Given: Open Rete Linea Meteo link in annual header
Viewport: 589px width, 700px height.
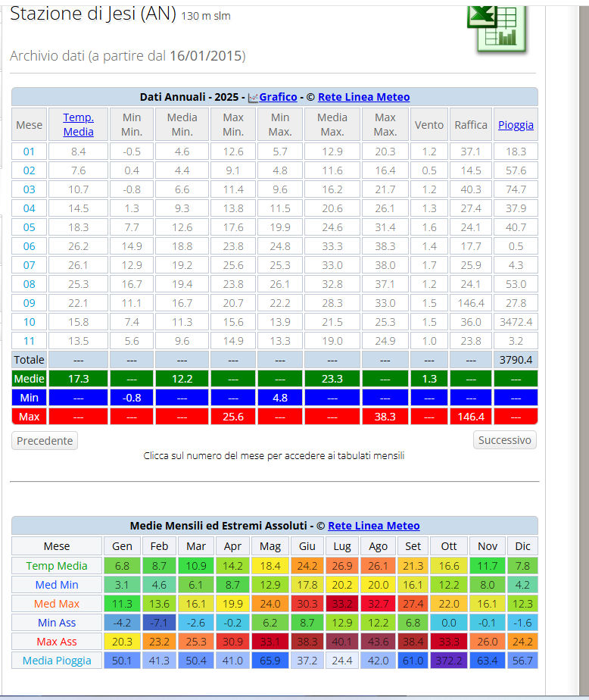Looking at the screenshot, I should pyautogui.click(x=363, y=97).
